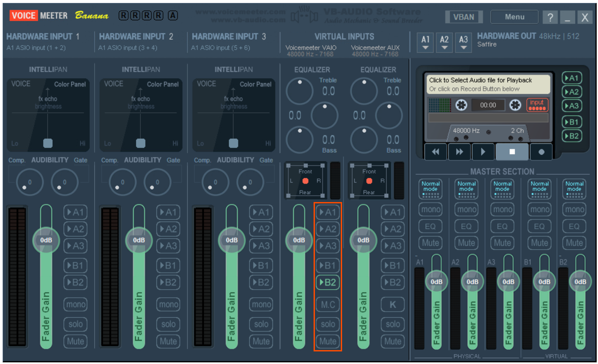Click Hardware Input 1 fader gain knob
Image resolution: width=598 pixels, height=364 pixels.
coord(46,240)
